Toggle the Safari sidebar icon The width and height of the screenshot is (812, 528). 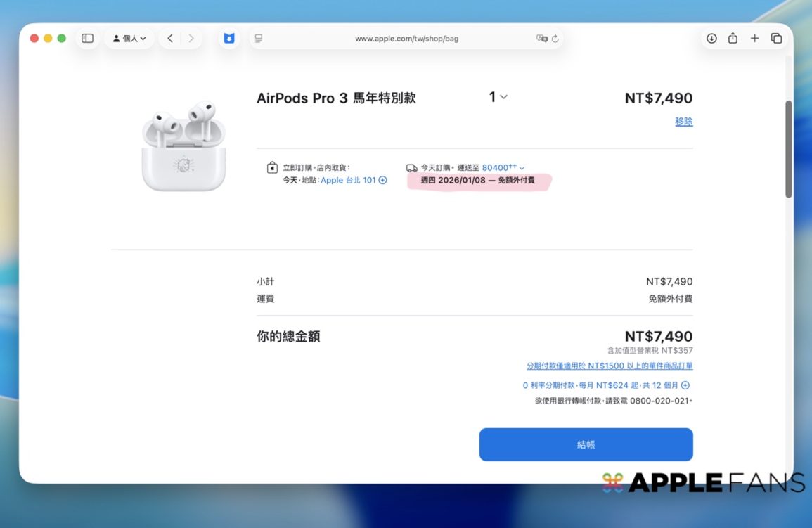(87, 39)
